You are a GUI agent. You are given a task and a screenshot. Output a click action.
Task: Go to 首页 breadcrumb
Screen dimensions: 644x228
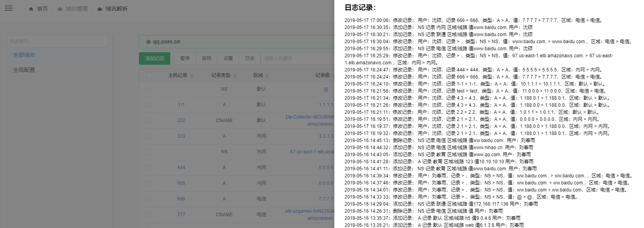coord(42,9)
